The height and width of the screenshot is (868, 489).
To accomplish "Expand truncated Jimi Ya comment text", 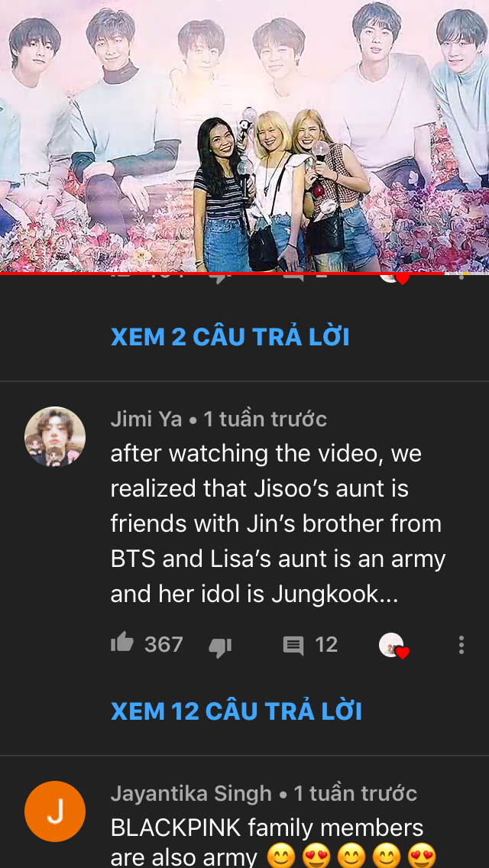I will click(278, 523).
